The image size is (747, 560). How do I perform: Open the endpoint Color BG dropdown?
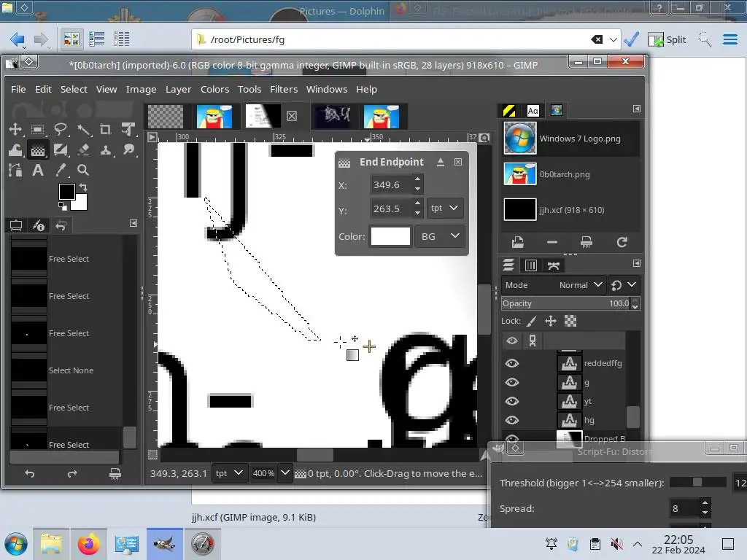tap(440, 236)
